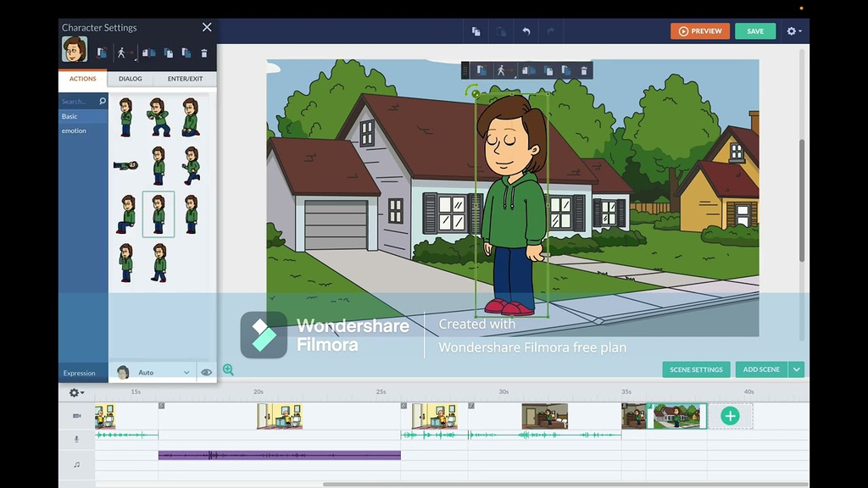868x488 pixels.
Task: Select the scene 7 bedroom thumbnail in timeline
Action: (545, 416)
